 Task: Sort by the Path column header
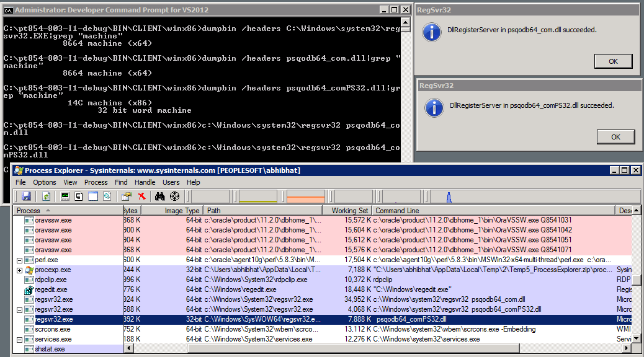[262, 211]
